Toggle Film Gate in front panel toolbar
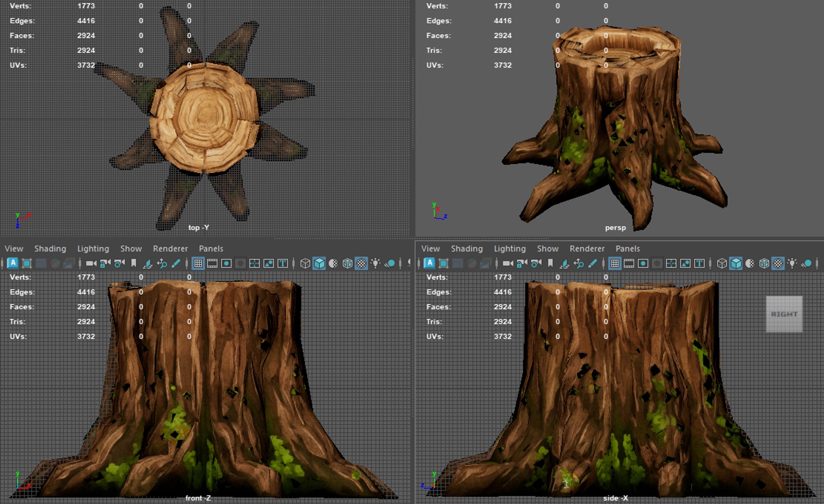824x504 pixels. (212, 264)
